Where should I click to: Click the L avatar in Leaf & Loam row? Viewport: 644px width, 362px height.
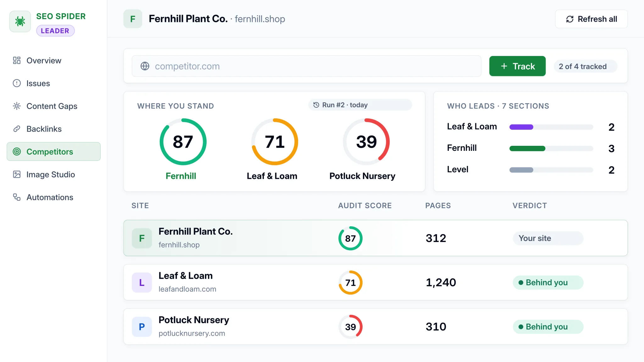pyautogui.click(x=142, y=282)
